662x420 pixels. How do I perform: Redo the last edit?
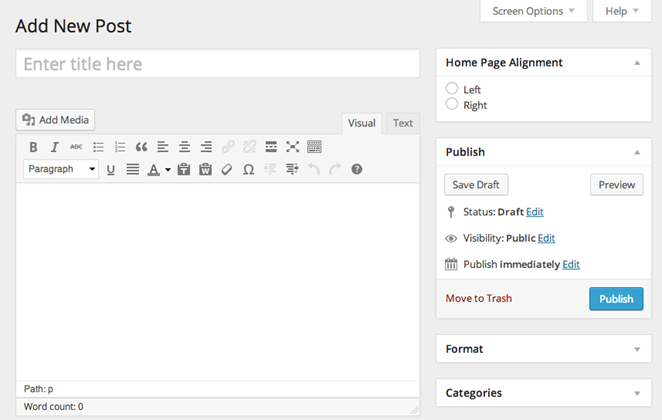pos(335,169)
